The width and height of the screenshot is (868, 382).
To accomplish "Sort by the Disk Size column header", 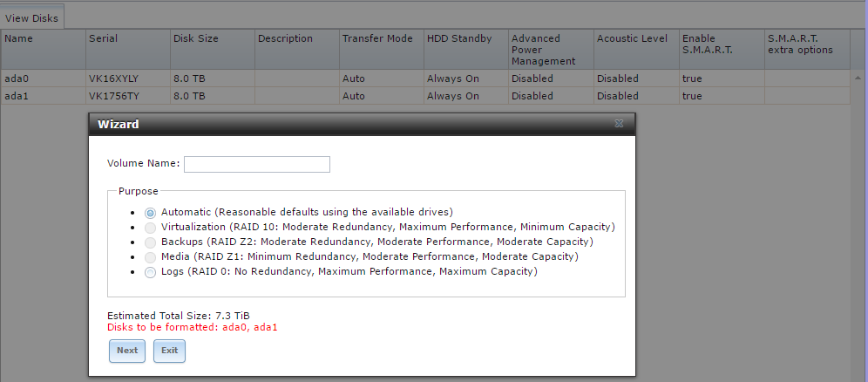I will 212,49.
